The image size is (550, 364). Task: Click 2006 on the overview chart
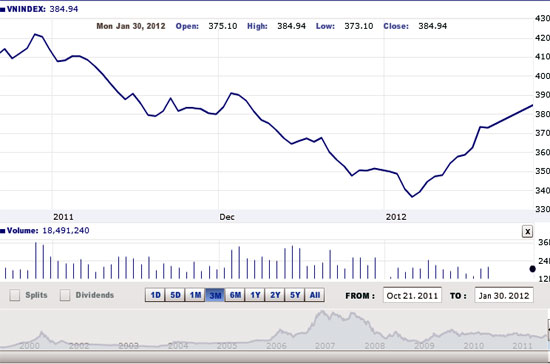pos(276,346)
